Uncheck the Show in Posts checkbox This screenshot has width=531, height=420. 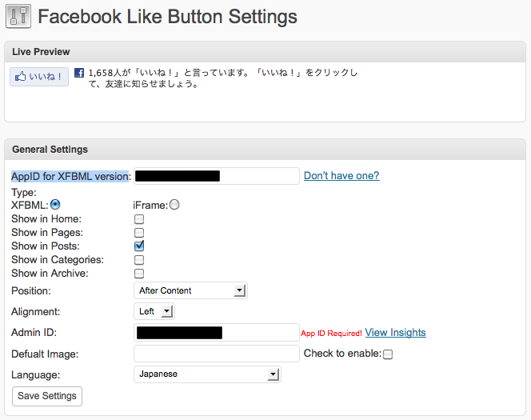139,246
